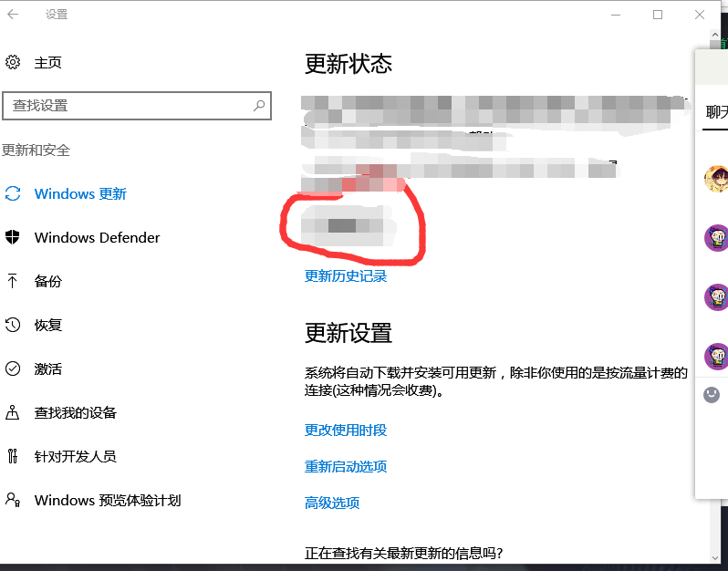Select 查找我的设备 in sidebar
This screenshot has height=571, width=728.
pos(75,412)
